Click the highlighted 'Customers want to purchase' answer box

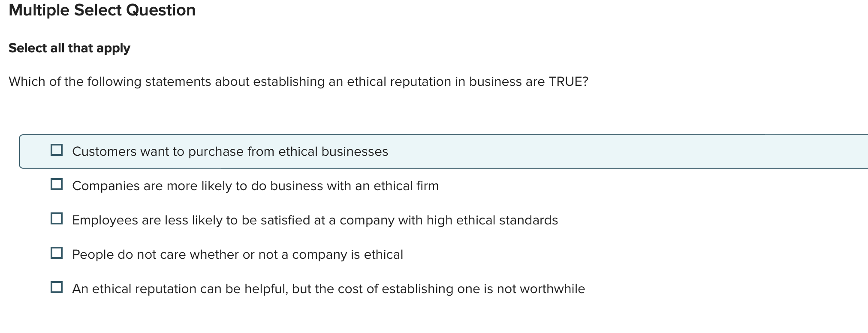coord(230,151)
